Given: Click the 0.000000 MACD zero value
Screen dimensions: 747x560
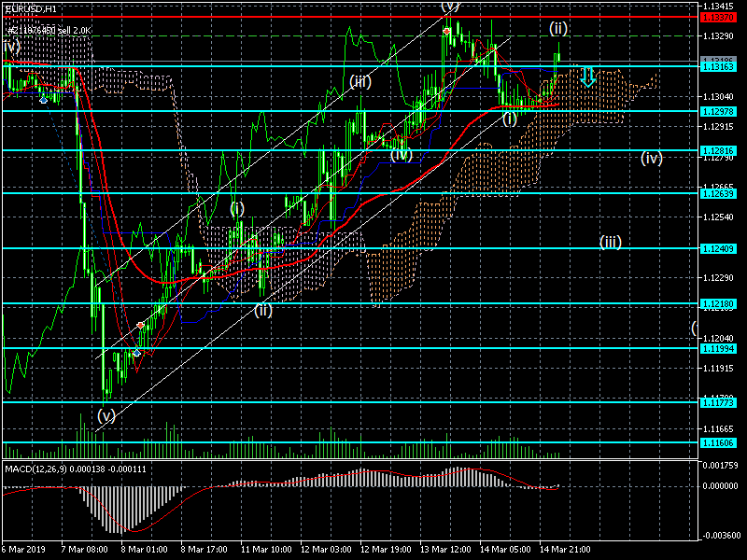Looking at the screenshot, I should tap(720, 486).
